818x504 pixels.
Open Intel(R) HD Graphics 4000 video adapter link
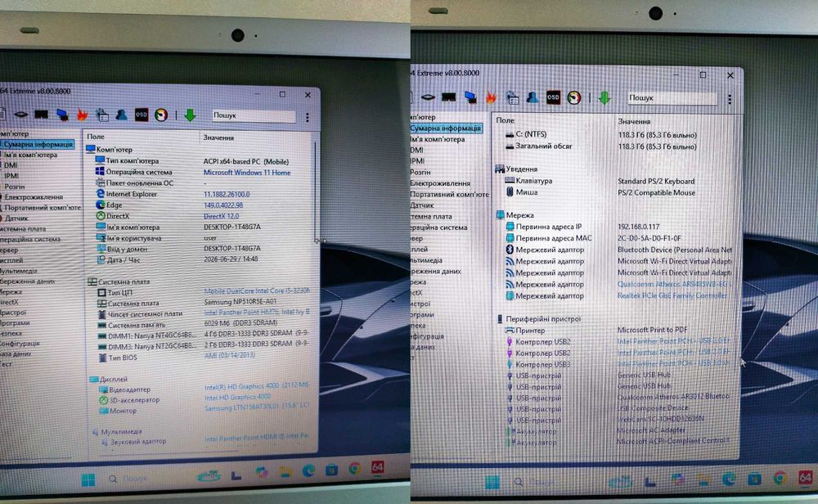pos(256,385)
